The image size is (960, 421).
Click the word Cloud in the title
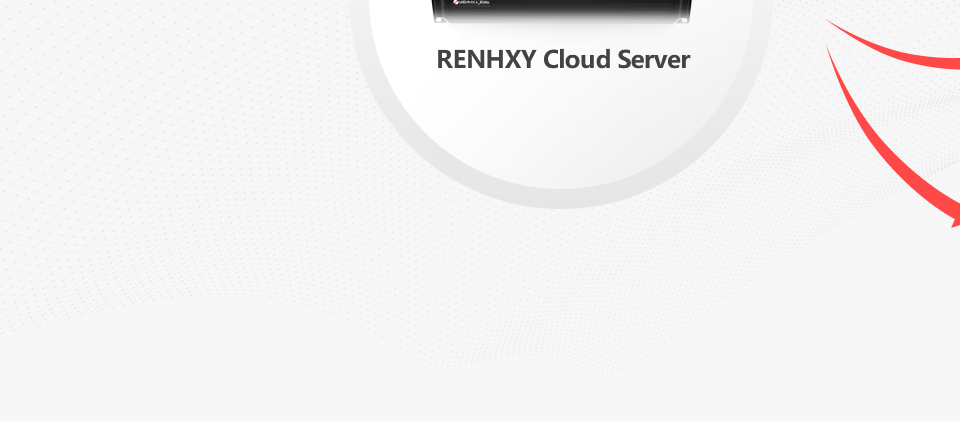[577, 59]
